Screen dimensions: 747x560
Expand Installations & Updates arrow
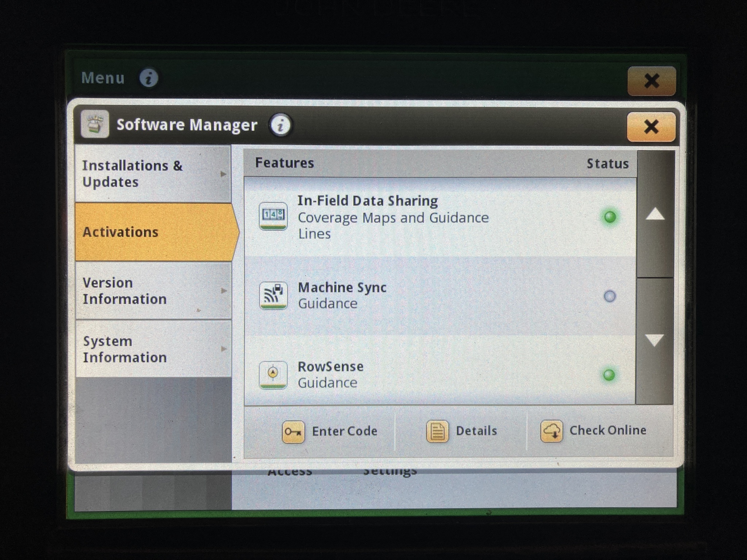224,174
